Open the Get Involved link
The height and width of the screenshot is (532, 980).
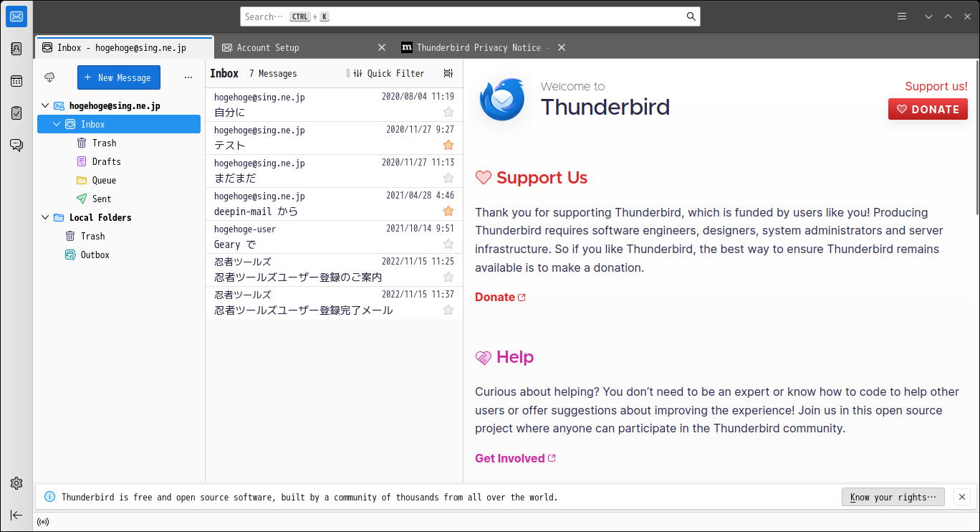(x=515, y=458)
